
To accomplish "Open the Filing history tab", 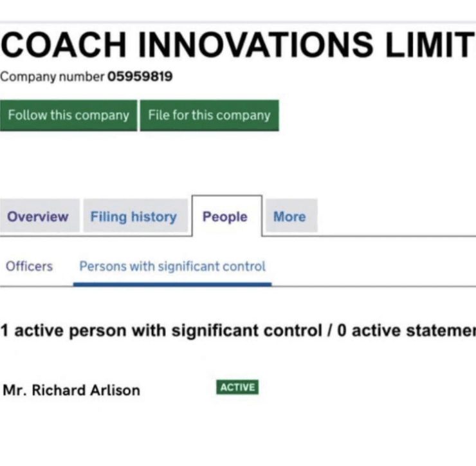I will tap(133, 217).
